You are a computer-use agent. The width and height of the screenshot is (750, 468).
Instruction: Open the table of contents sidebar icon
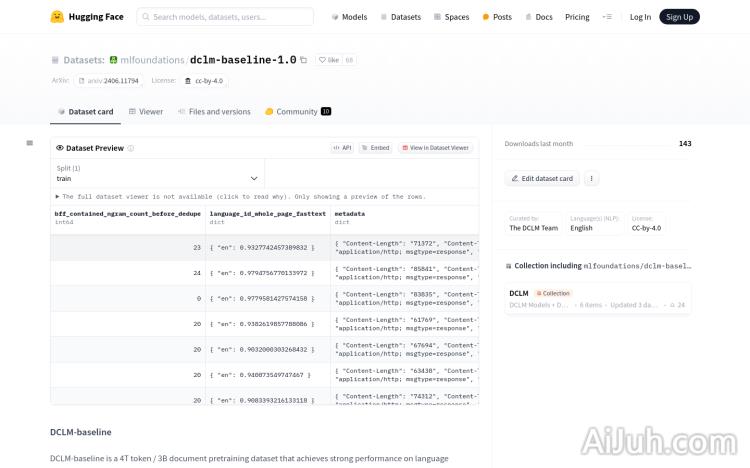[30, 144]
